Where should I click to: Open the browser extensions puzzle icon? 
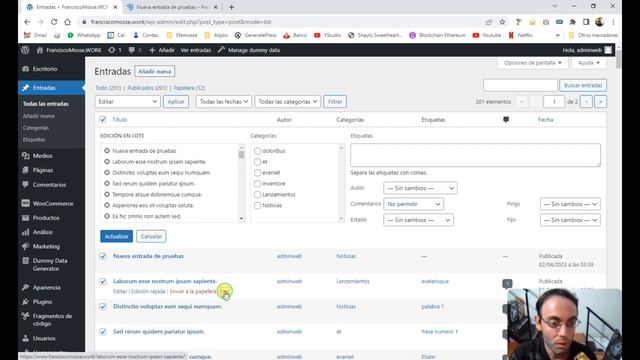(573, 22)
